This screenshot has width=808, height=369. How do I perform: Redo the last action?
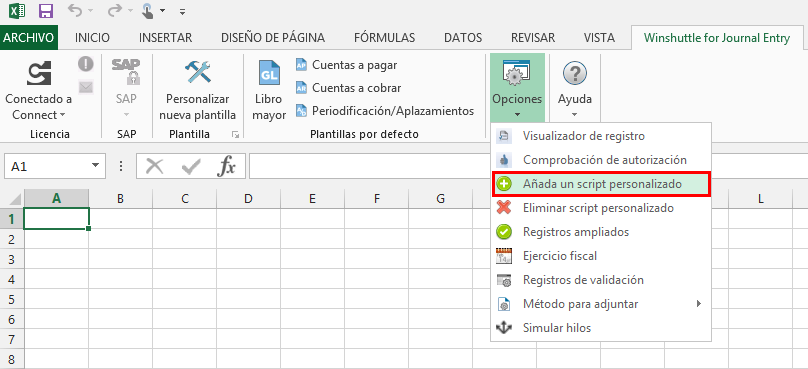point(116,10)
